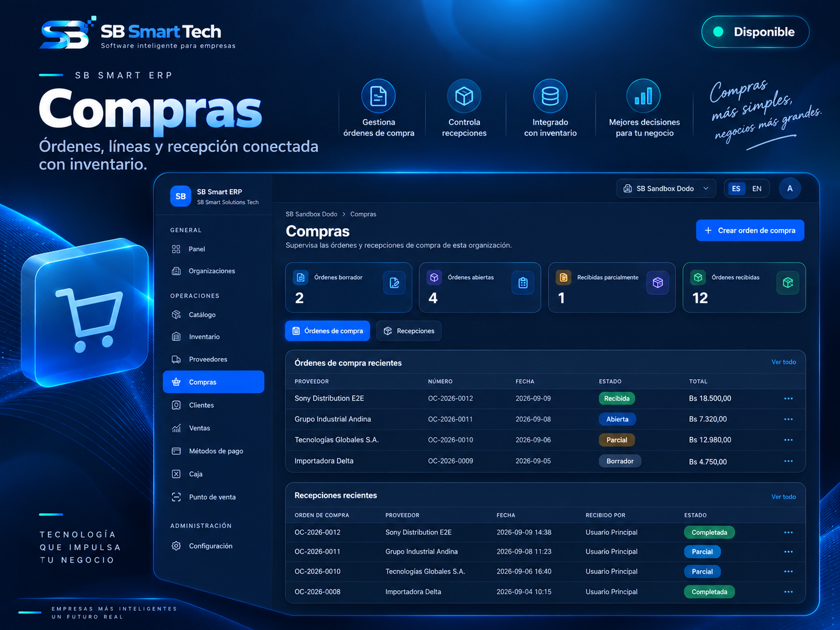Click the Órdenes recibidas count 12

coord(700,298)
